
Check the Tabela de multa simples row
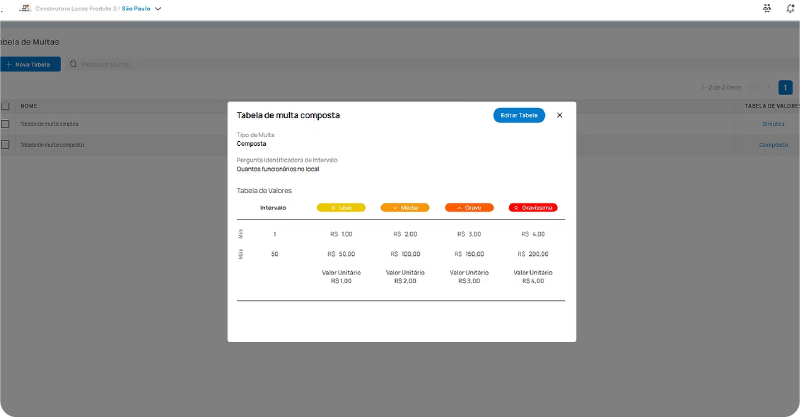pos(5,124)
